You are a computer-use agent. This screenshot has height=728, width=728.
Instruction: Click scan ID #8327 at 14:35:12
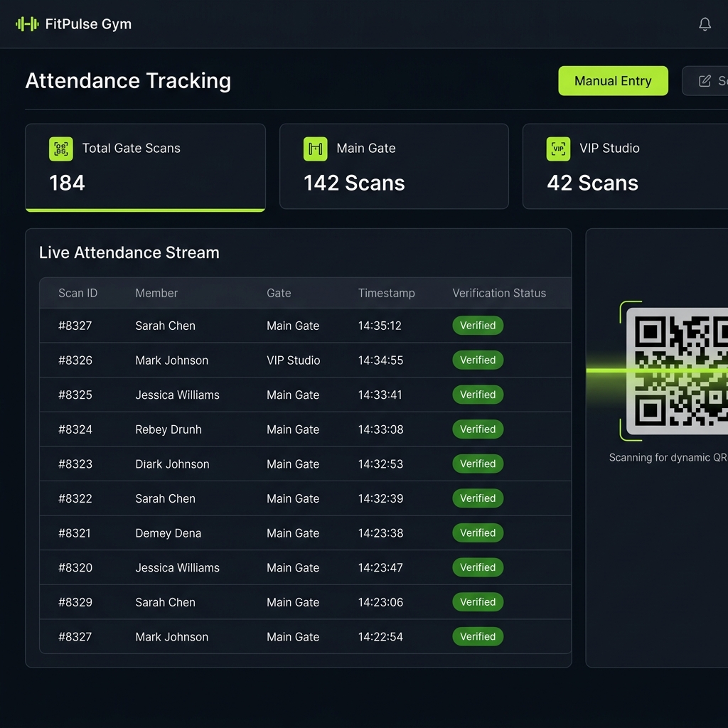[75, 326]
